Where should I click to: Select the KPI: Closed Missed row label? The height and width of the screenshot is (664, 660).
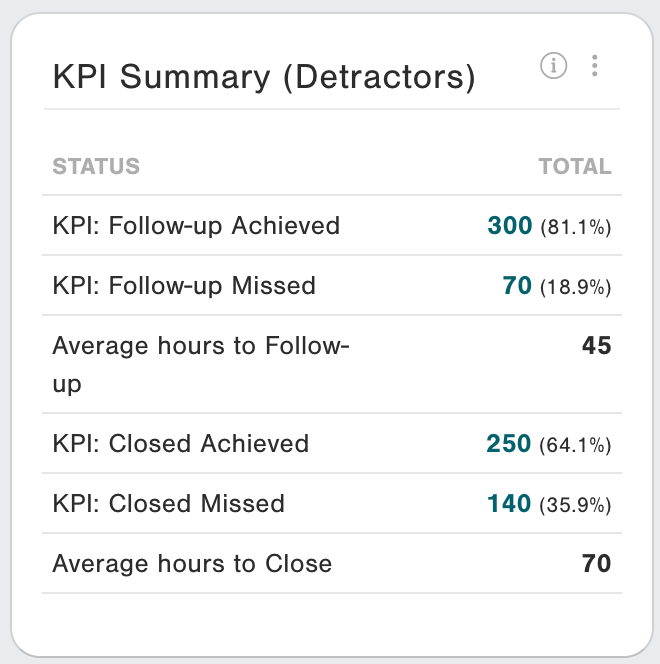pyautogui.click(x=168, y=504)
